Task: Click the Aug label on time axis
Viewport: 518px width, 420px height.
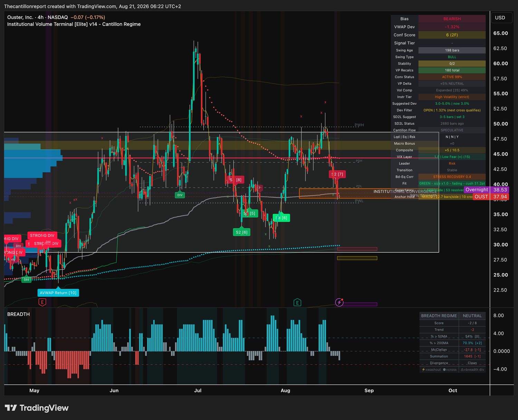Action: click(x=285, y=391)
